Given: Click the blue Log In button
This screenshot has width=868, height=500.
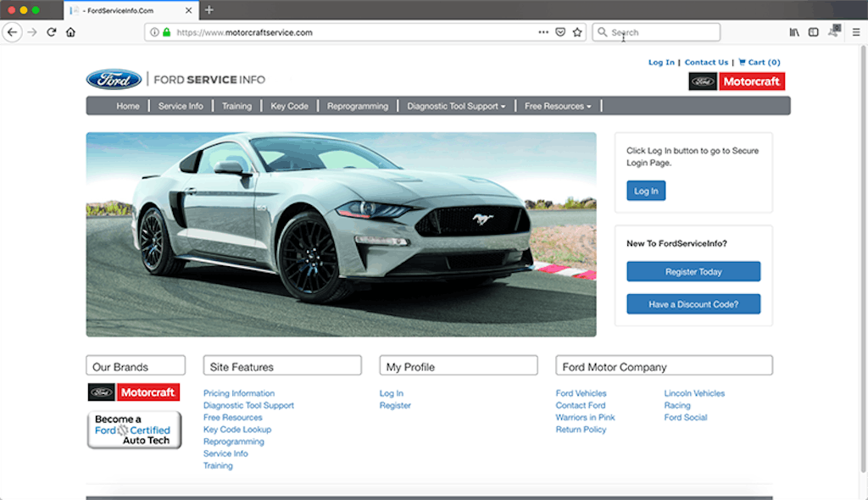Looking at the screenshot, I should point(646,191).
